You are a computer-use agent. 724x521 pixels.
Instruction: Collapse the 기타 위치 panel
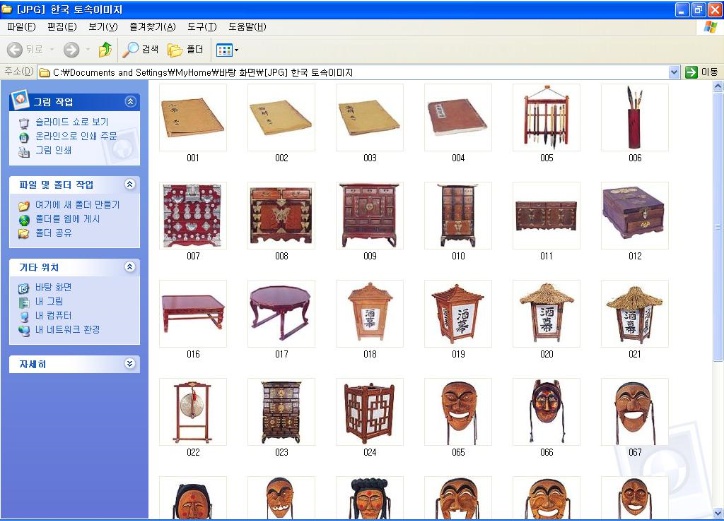(x=130, y=267)
